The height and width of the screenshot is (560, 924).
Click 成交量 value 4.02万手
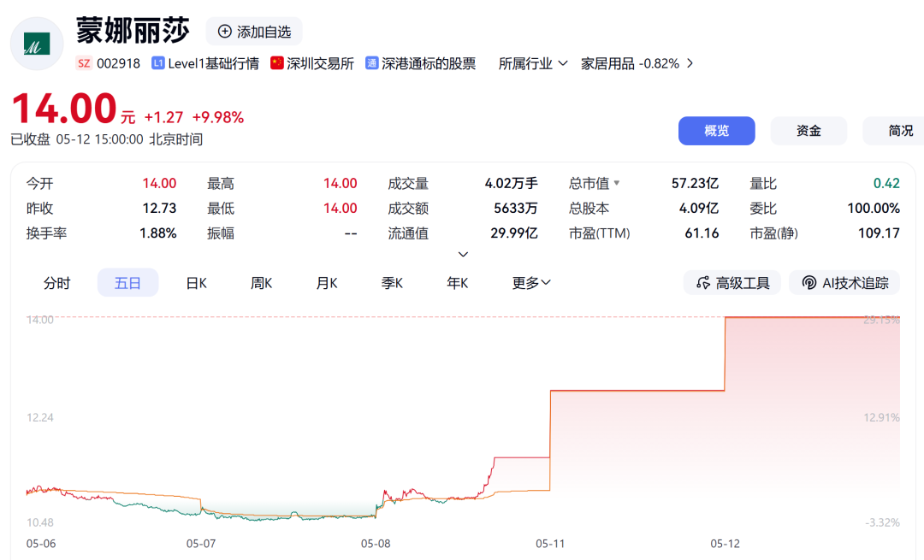(x=511, y=183)
